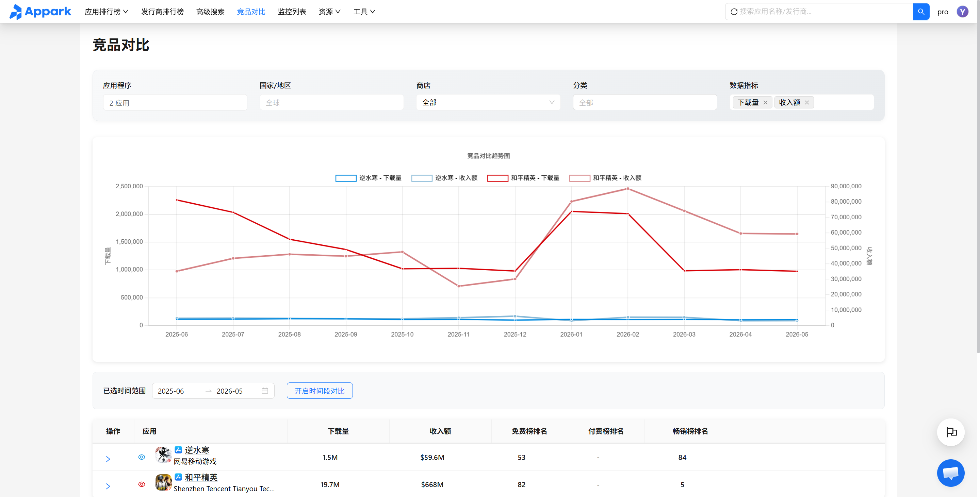Click the pro account label
This screenshot has width=980, height=497.
943,12
